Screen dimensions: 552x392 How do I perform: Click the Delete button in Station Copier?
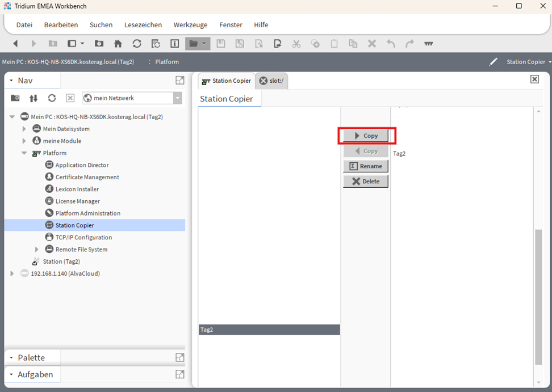pos(366,181)
